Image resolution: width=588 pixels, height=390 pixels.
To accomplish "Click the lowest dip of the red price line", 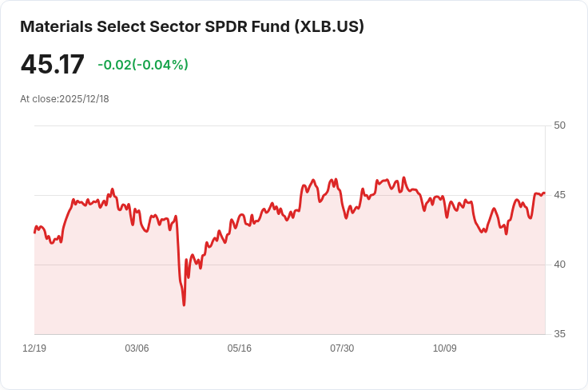I will [184, 304].
